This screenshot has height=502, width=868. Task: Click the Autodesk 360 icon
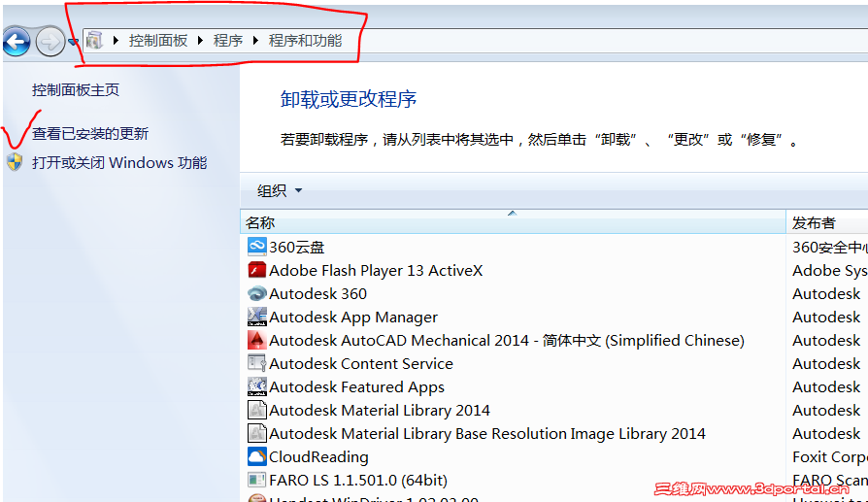257,293
